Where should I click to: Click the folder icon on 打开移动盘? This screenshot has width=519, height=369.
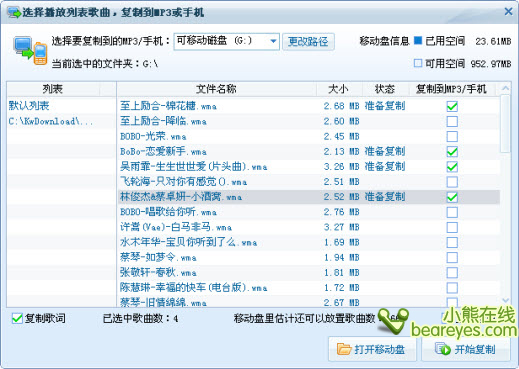[344, 349]
